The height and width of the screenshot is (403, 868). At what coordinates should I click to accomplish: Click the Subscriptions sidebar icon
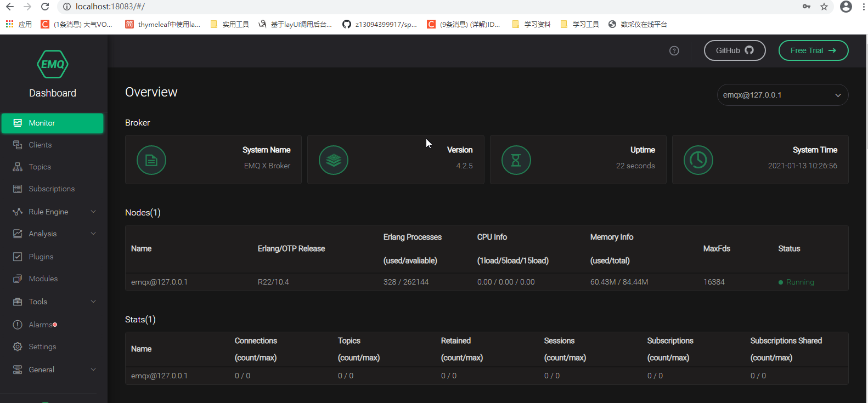[x=18, y=189]
